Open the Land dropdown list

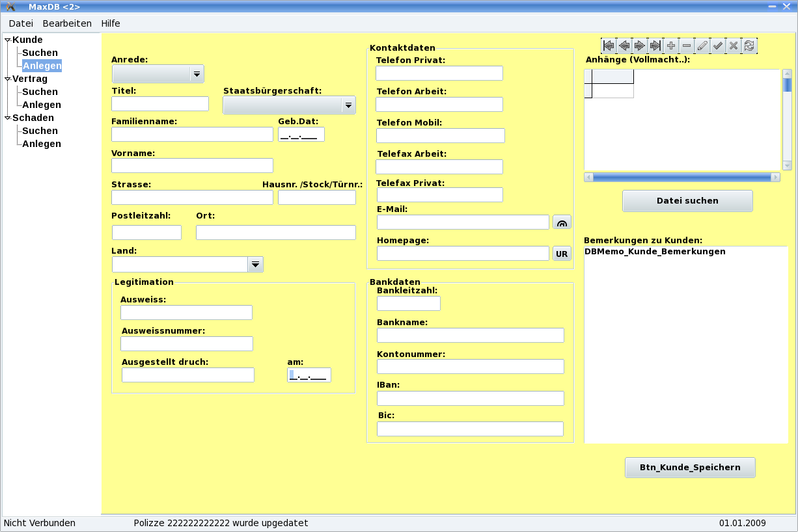(x=256, y=264)
